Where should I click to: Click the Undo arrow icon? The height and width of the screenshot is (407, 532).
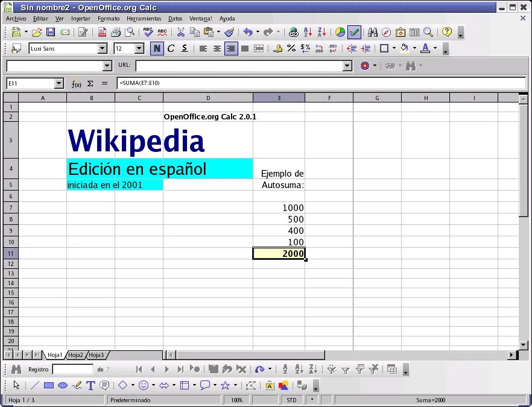pos(248,32)
